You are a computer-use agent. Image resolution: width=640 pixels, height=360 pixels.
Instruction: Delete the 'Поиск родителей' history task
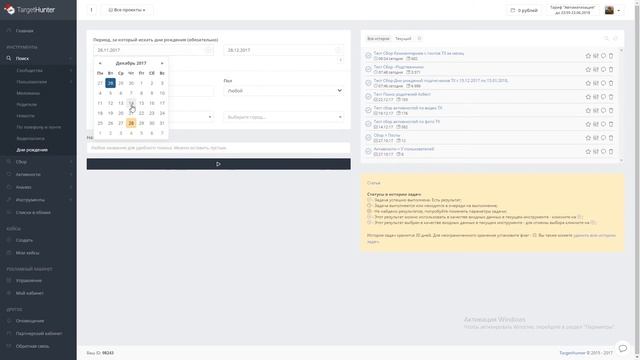[x=611, y=97]
